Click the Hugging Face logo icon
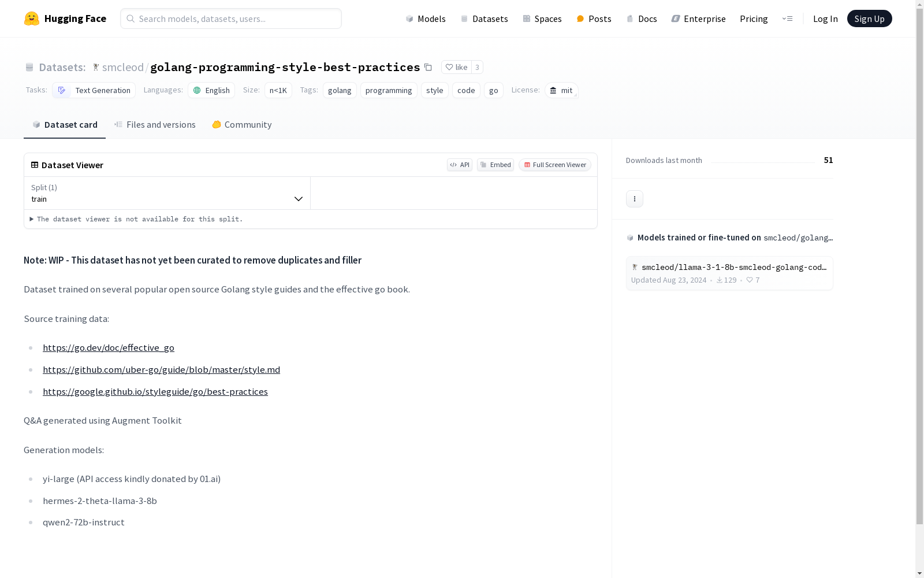The height and width of the screenshot is (578, 924). [32, 18]
